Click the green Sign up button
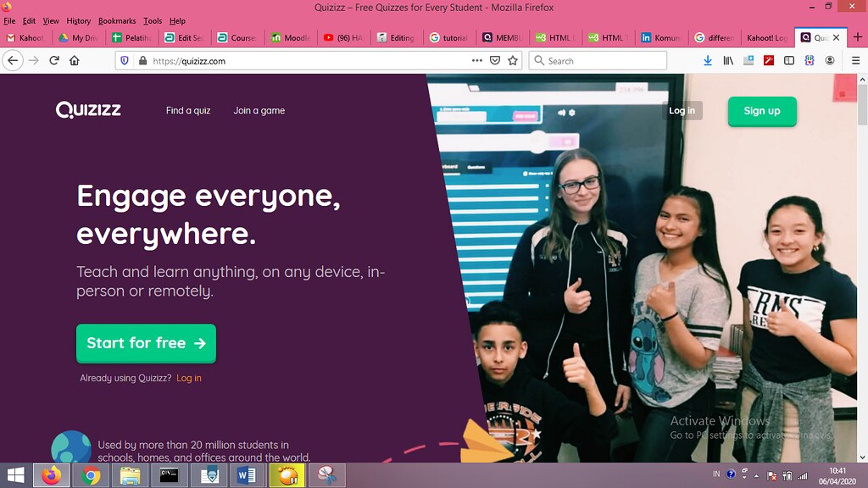 762,111
